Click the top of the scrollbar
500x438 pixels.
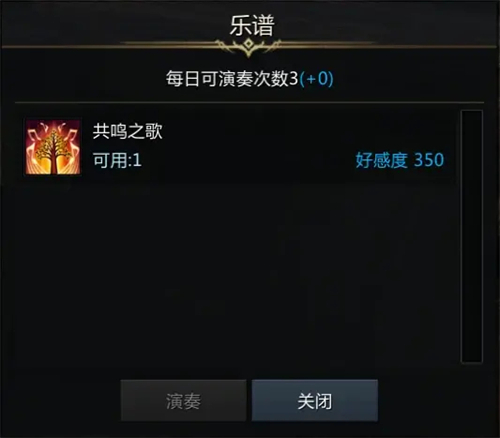point(472,115)
